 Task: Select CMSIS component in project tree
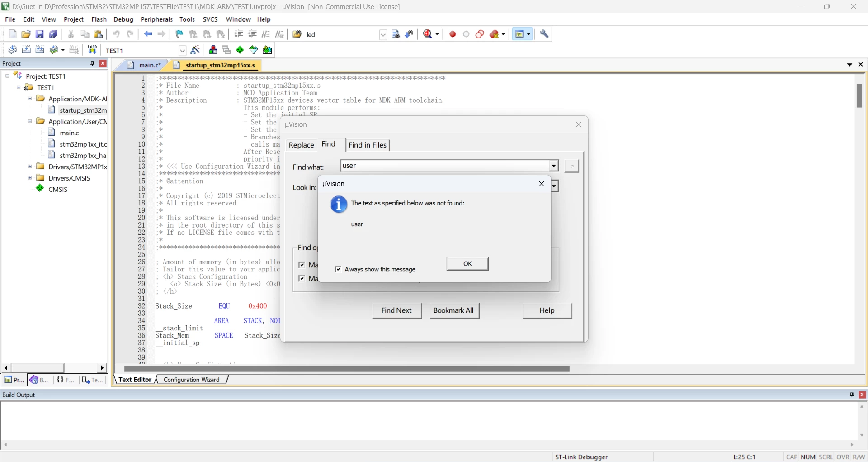58,189
